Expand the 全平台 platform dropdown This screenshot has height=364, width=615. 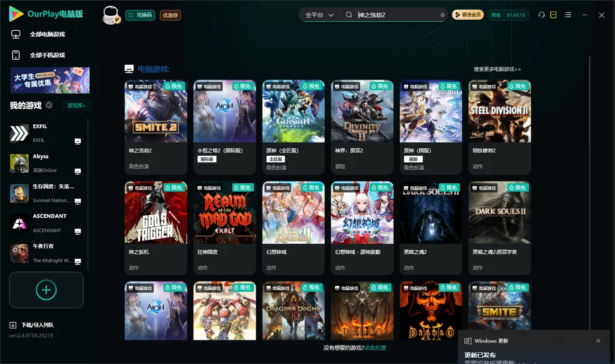coord(319,15)
